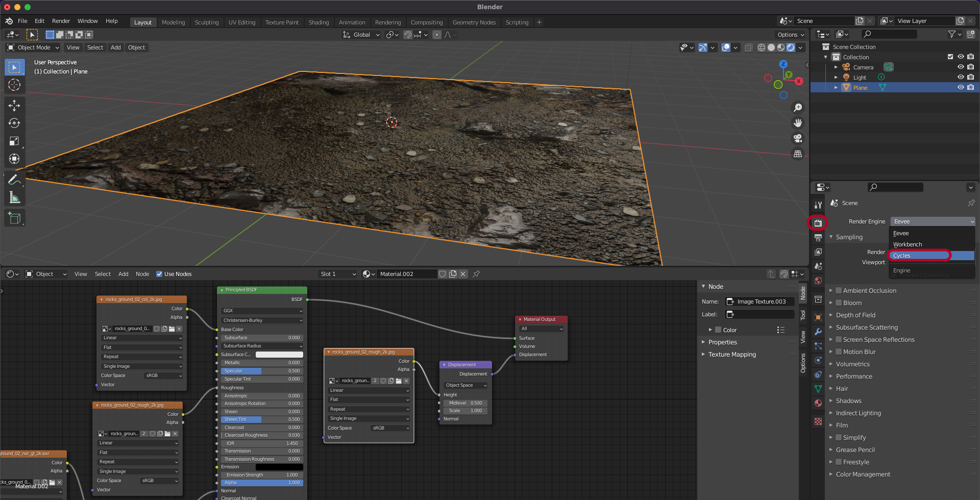
Task: Click the Specular slider in Principled BSDF
Action: point(261,371)
